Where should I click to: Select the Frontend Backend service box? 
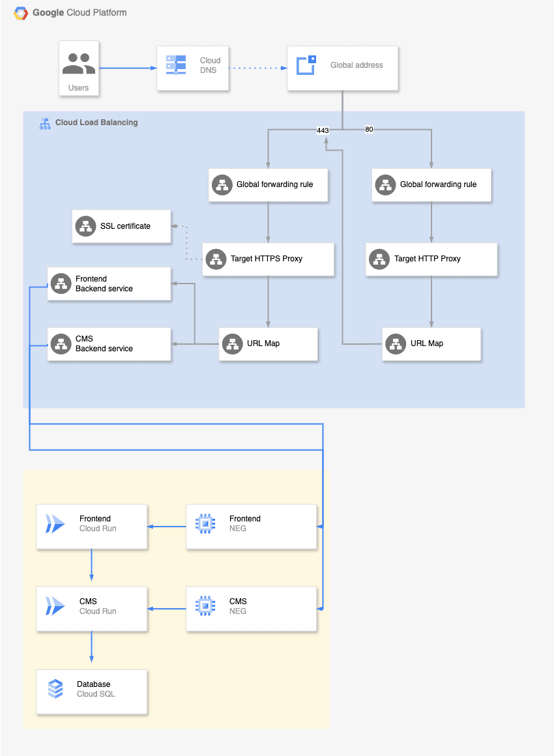click(109, 284)
